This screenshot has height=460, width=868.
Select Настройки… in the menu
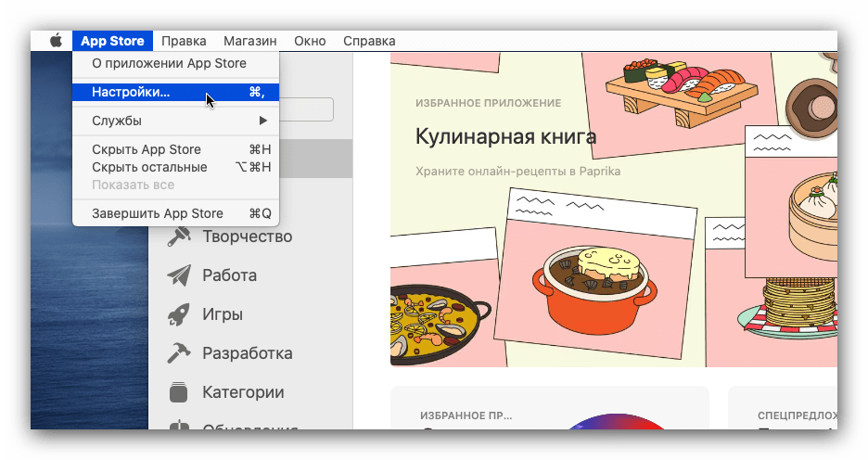(131, 92)
